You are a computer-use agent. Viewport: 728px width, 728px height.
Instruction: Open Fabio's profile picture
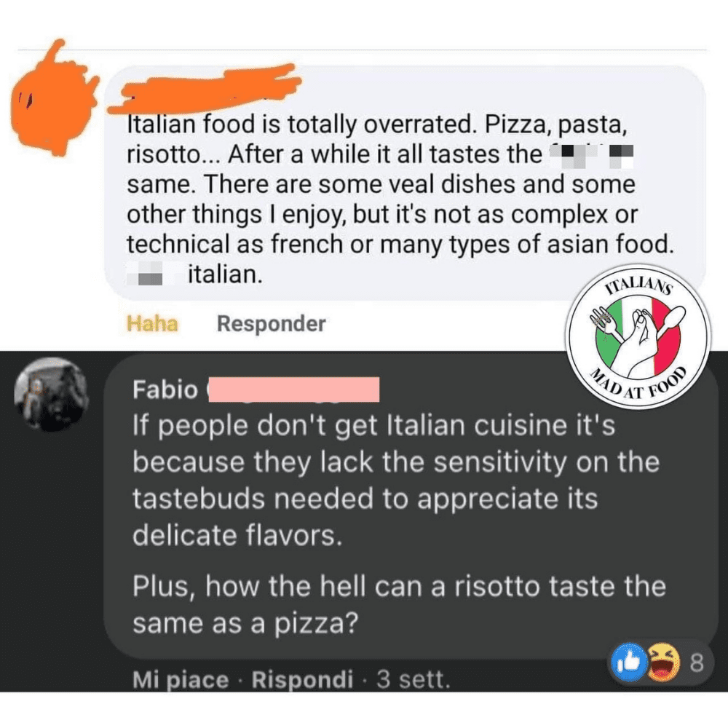click(x=51, y=394)
